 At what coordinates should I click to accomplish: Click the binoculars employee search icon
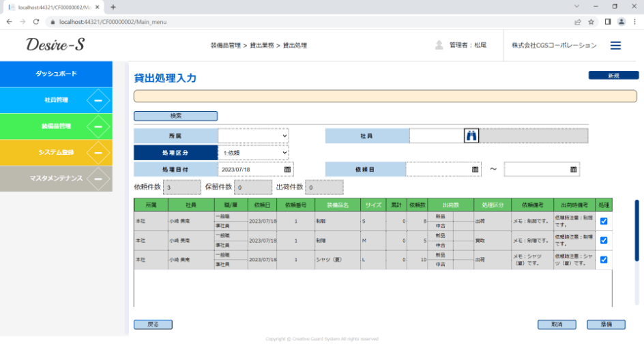pos(471,136)
